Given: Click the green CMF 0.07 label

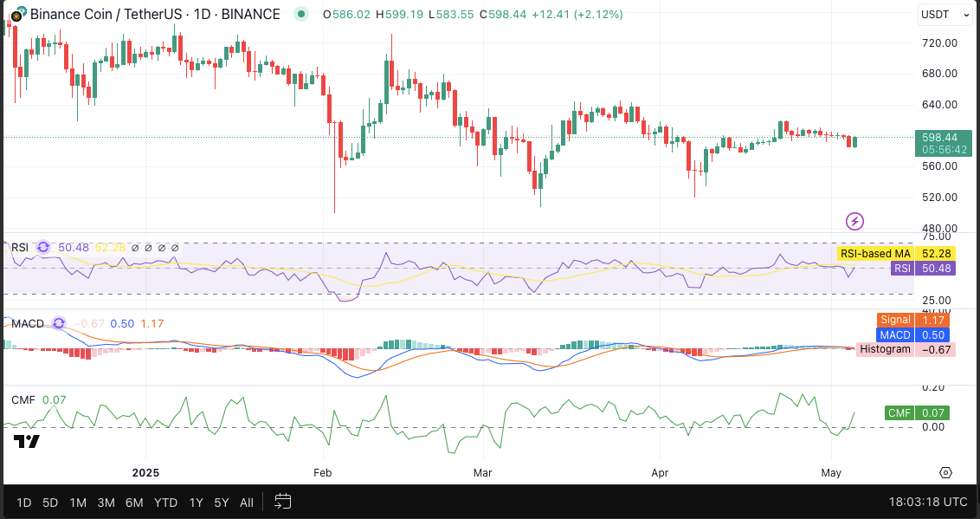Looking at the screenshot, I should (917, 412).
